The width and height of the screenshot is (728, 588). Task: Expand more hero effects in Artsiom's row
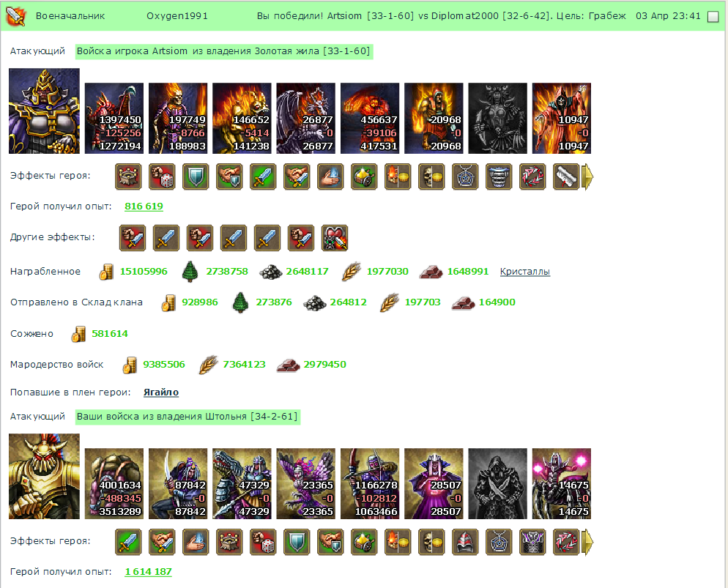click(588, 176)
